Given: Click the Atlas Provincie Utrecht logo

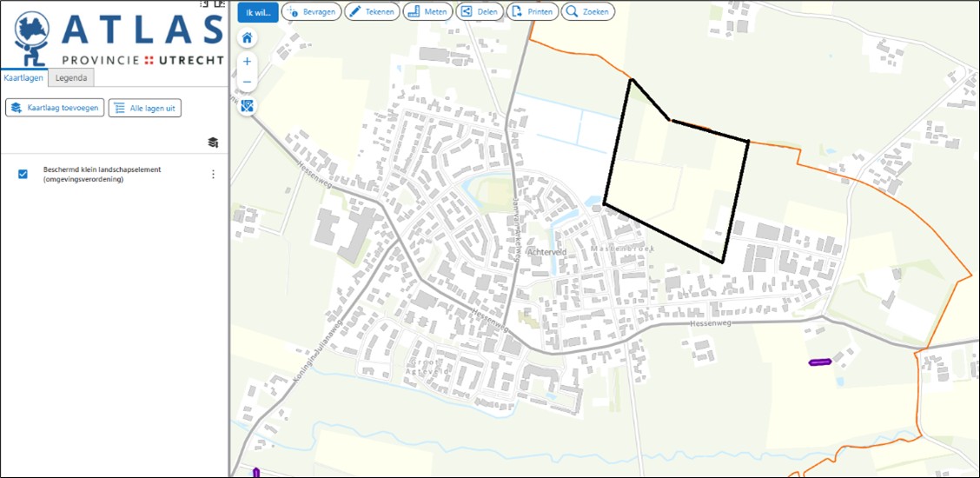Looking at the screenshot, I should [x=117, y=37].
